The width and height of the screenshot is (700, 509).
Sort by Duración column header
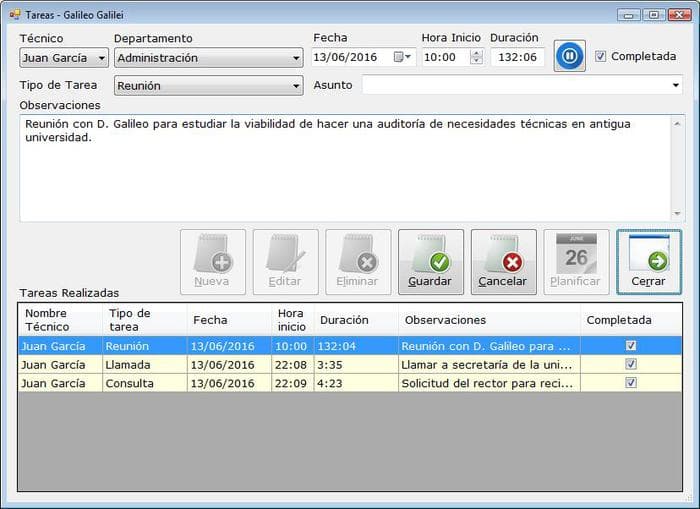click(356, 320)
